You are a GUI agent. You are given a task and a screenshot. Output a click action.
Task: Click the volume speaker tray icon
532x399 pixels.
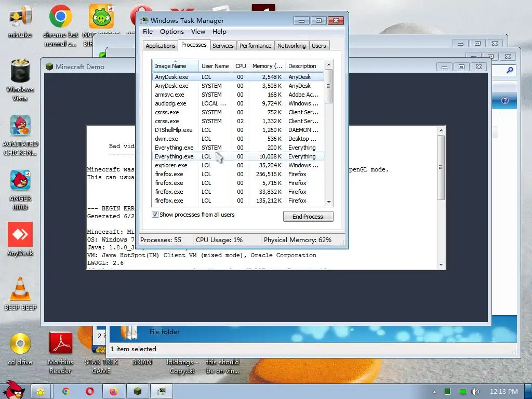click(x=475, y=392)
